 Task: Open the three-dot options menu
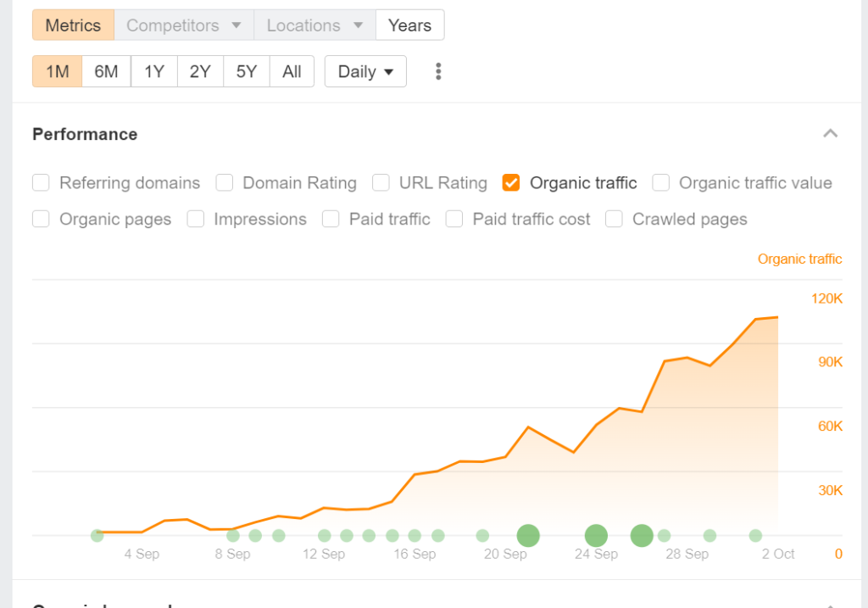click(x=438, y=71)
